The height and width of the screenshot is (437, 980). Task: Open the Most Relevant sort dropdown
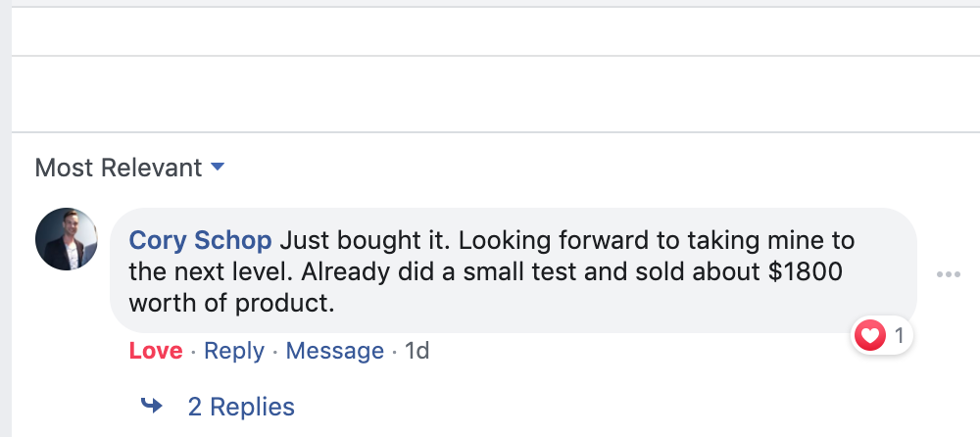[x=118, y=168]
